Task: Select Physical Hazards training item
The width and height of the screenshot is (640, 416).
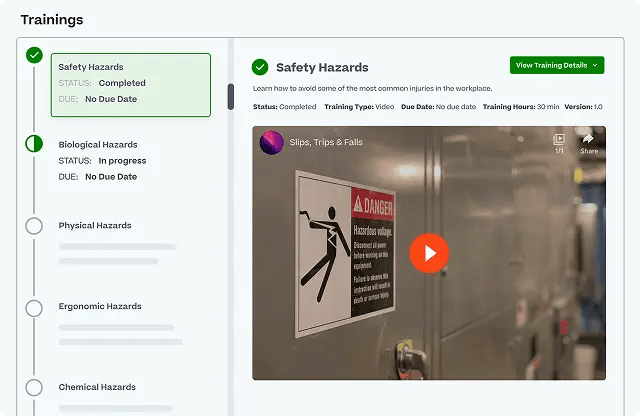Action: click(95, 226)
